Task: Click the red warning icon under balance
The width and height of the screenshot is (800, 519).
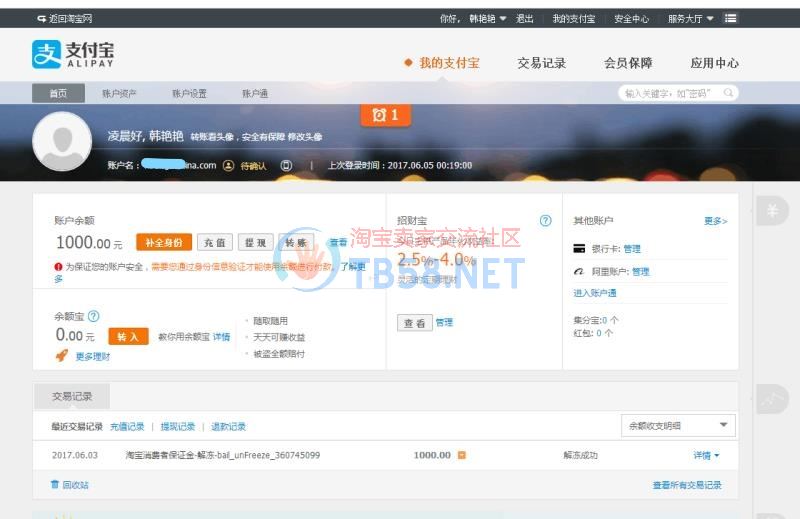Action: tap(58, 266)
